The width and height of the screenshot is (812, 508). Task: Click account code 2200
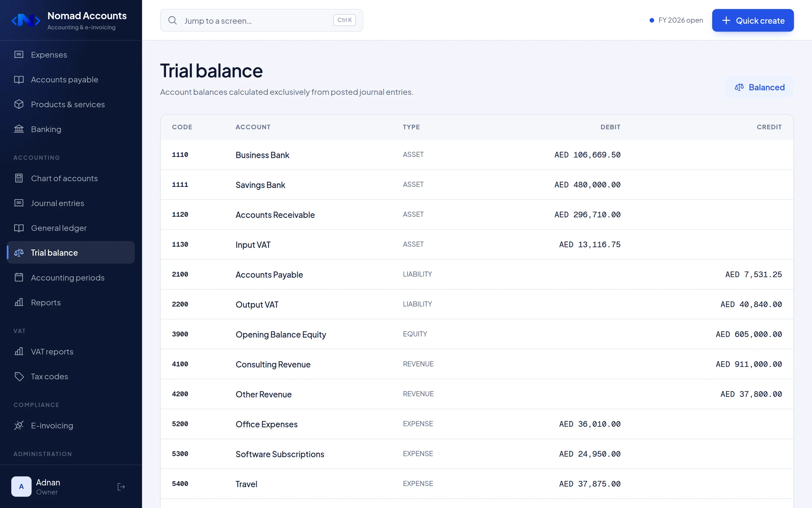pyautogui.click(x=180, y=304)
